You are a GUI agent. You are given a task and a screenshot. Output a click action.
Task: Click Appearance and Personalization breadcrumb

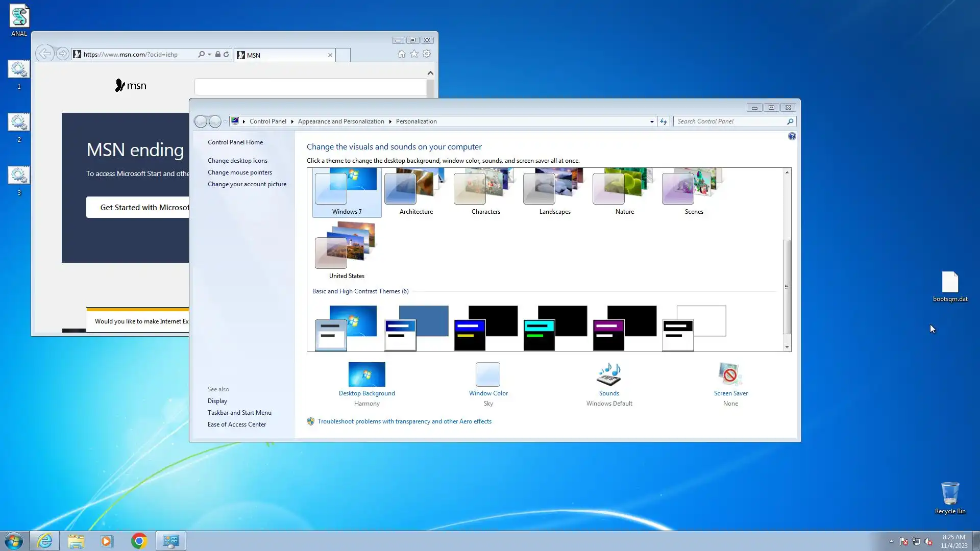[x=341, y=121]
